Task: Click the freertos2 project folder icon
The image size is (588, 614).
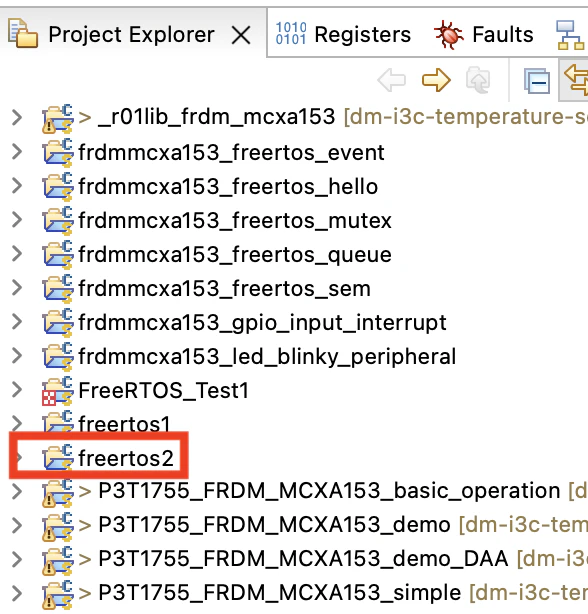Action: point(58,457)
